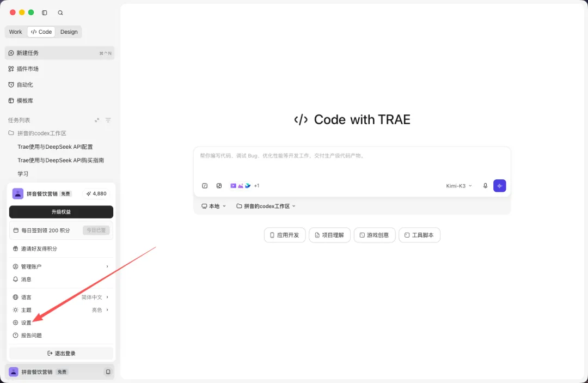Click the purple video tool icon
The height and width of the screenshot is (383, 588).
tap(233, 186)
